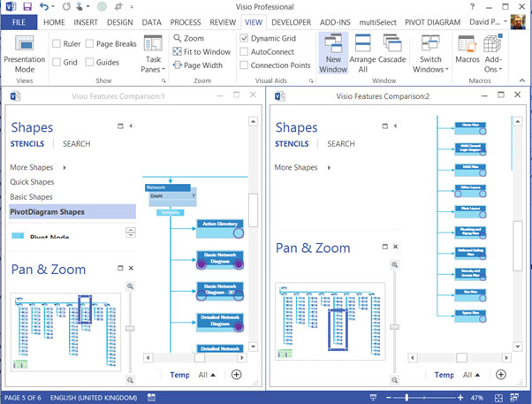Collapse the ribbon with the chevron
This screenshot has height=404, width=532.
coord(522,80)
